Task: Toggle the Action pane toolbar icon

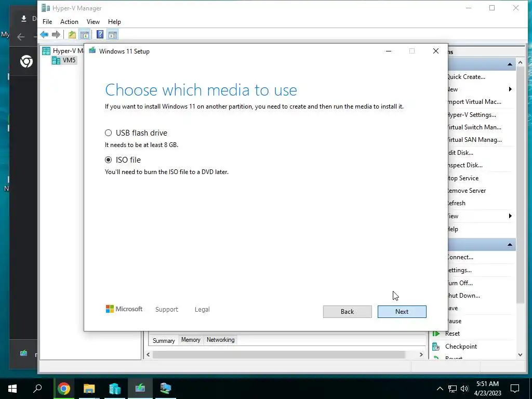Action: pyautogui.click(x=113, y=35)
